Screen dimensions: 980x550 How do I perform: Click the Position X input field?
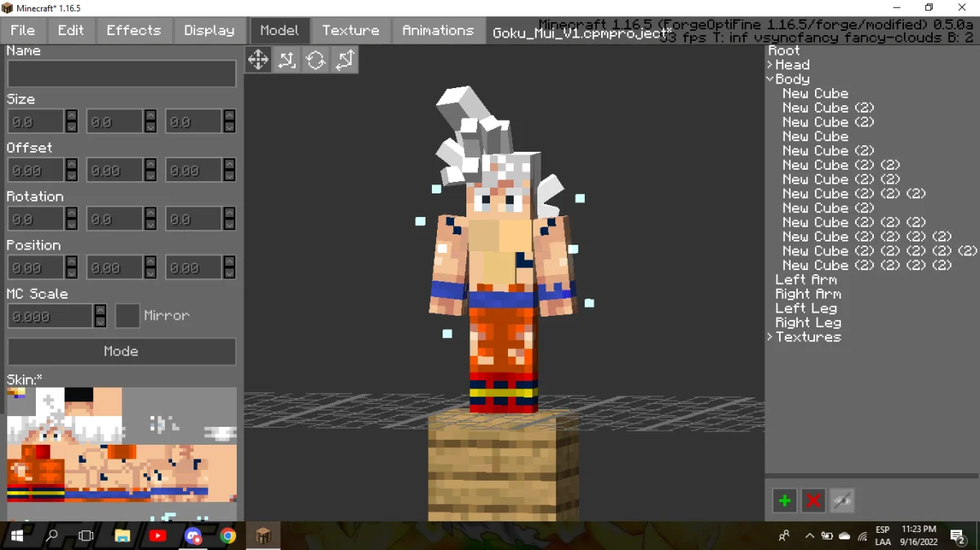click(x=36, y=268)
